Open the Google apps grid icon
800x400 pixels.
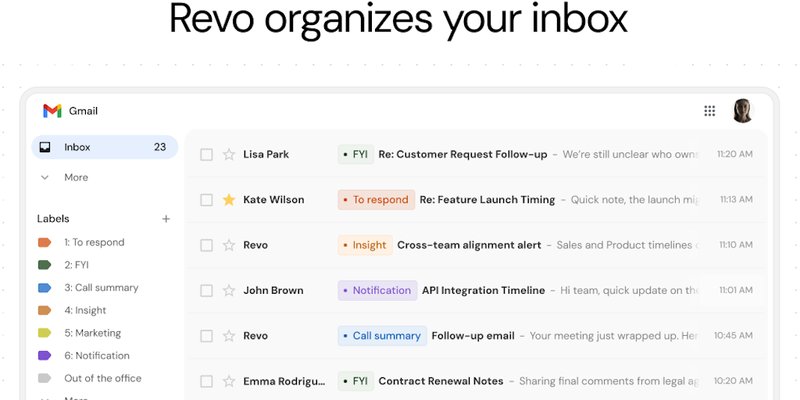(x=710, y=111)
